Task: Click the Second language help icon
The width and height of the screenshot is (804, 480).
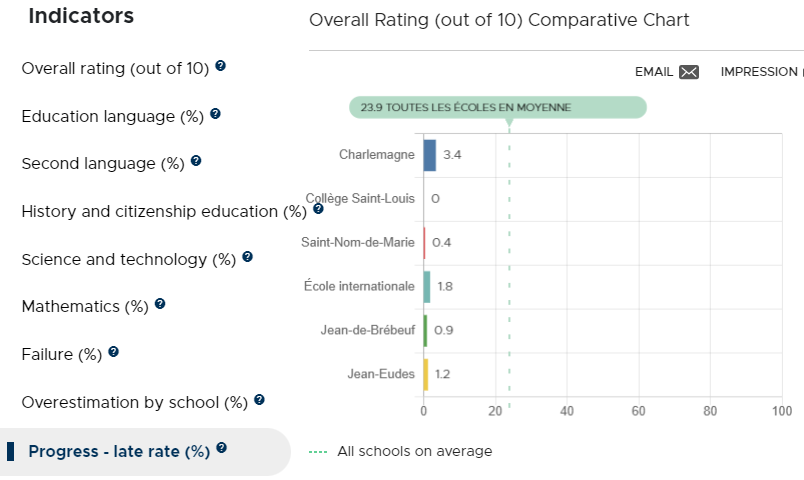Action: [196, 161]
